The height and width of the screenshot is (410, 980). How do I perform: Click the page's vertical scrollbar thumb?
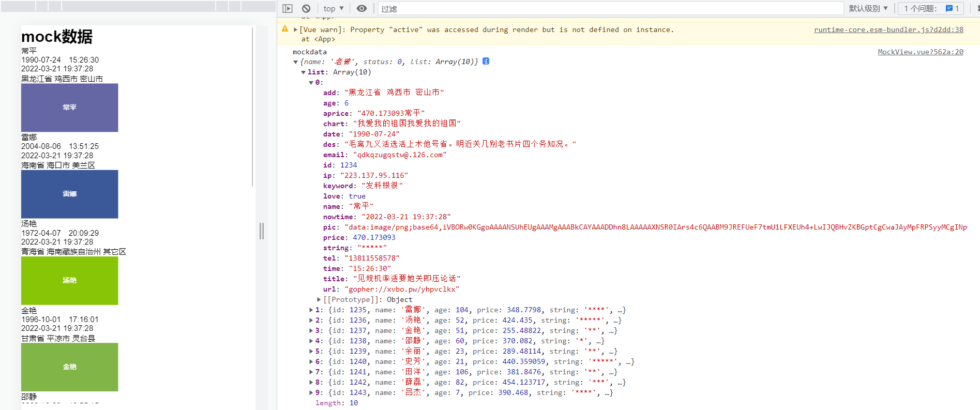[x=252, y=106]
